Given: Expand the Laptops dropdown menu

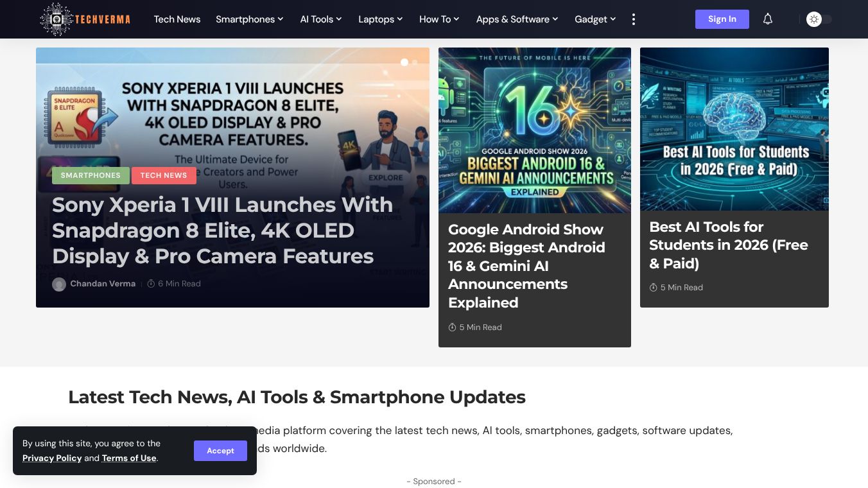Looking at the screenshot, I should [x=381, y=19].
